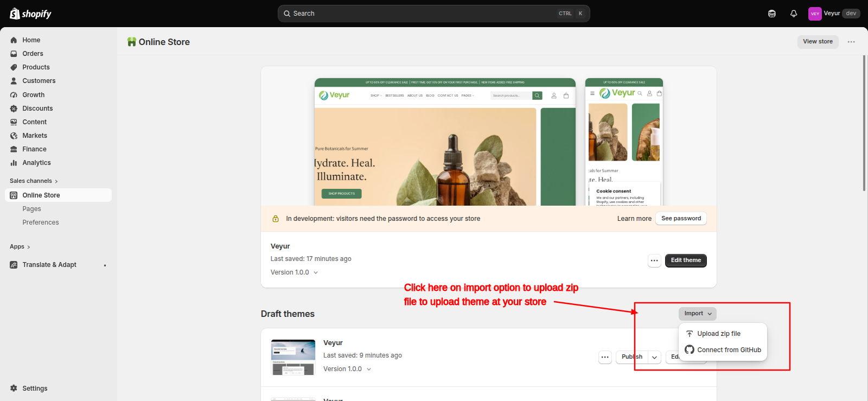Click the Online Store sidebar icon
Image resolution: width=868 pixels, height=401 pixels.
coord(14,195)
